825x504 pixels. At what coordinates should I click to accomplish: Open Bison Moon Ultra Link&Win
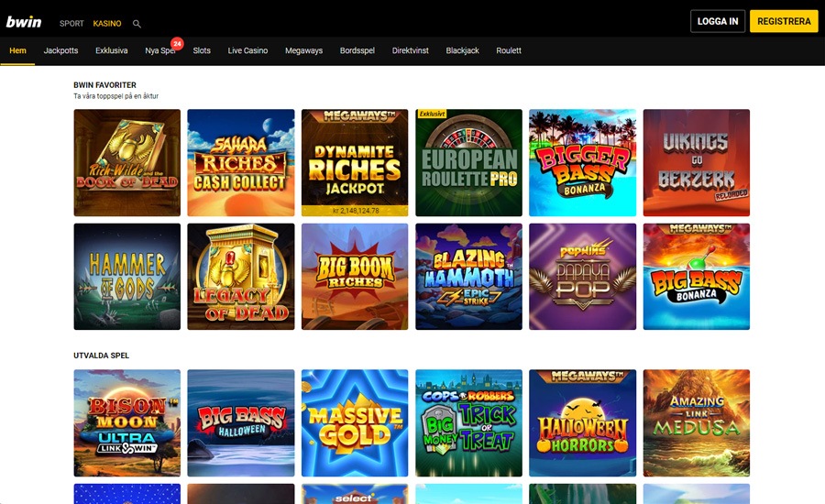pyautogui.click(x=126, y=423)
